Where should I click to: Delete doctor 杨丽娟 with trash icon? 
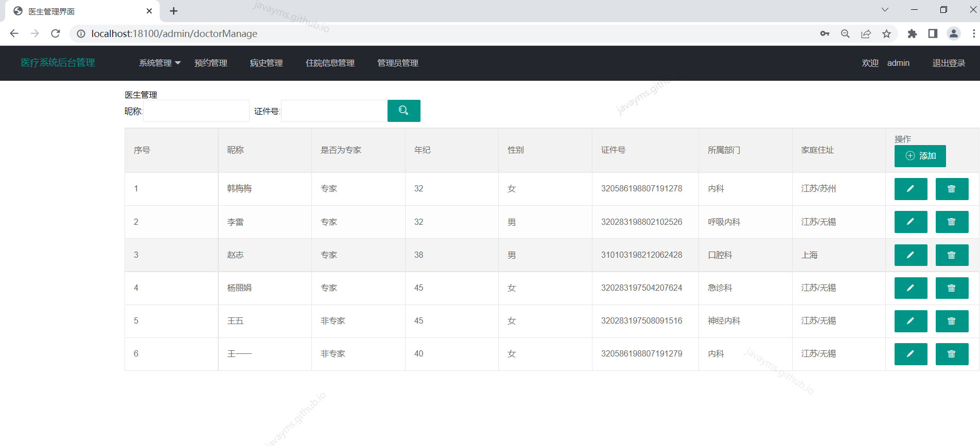(952, 288)
